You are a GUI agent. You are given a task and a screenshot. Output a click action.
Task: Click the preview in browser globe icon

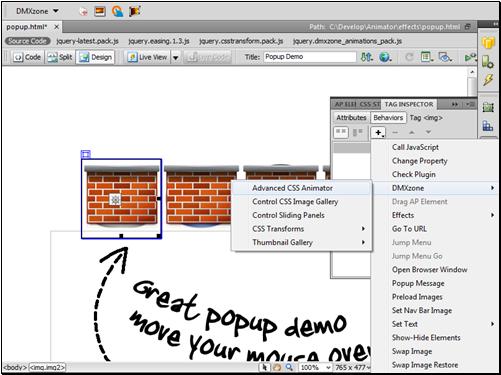[385, 57]
